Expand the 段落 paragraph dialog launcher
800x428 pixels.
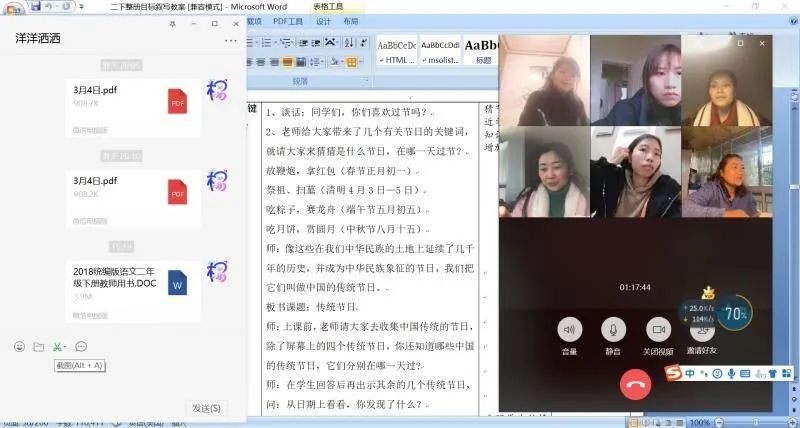365,81
